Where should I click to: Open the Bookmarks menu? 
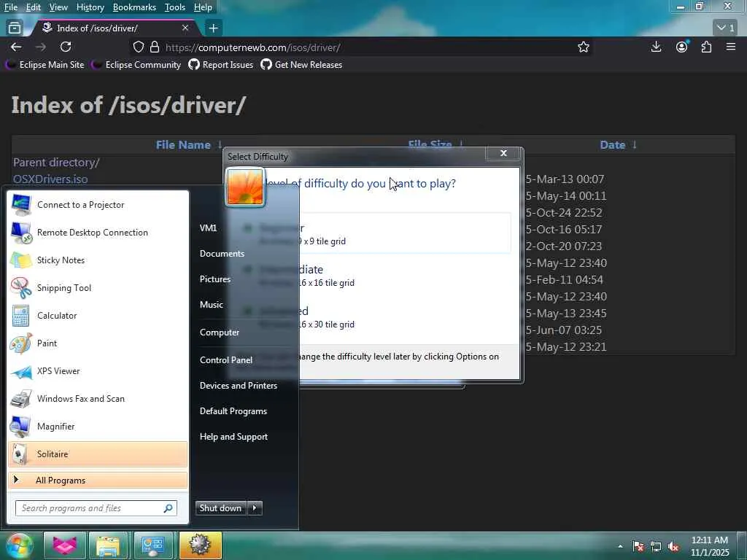(x=134, y=7)
